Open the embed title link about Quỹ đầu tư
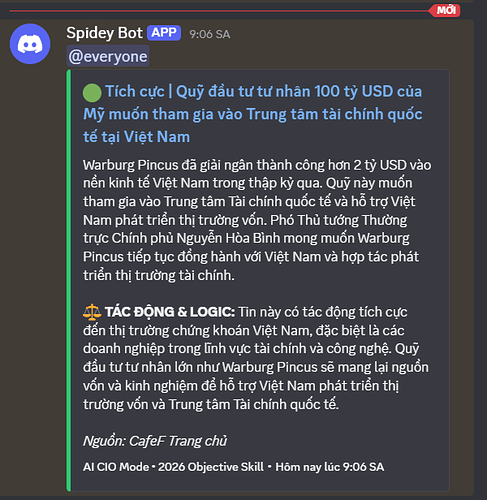The height and width of the screenshot is (500, 487). 253,114
